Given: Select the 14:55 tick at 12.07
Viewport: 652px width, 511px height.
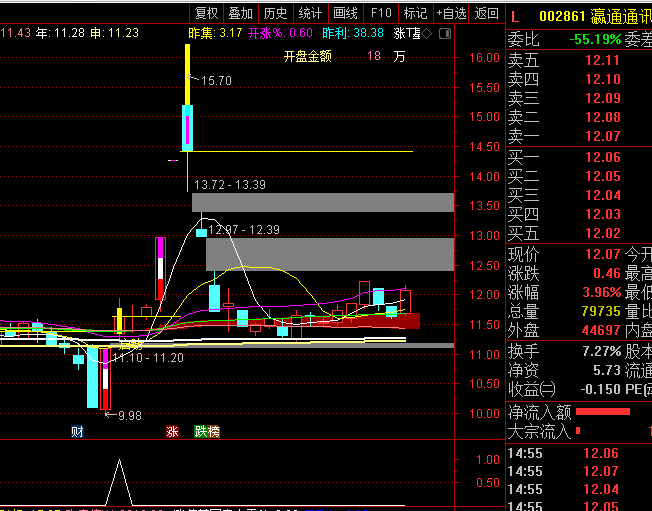Looking at the screenshot, I should click(x=563, y=471).
